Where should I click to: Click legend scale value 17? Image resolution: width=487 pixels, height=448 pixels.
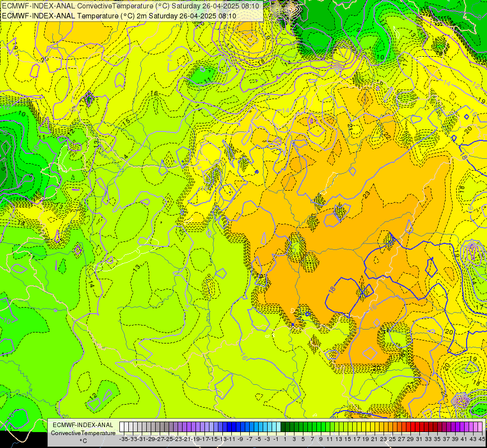coord(356,439)
